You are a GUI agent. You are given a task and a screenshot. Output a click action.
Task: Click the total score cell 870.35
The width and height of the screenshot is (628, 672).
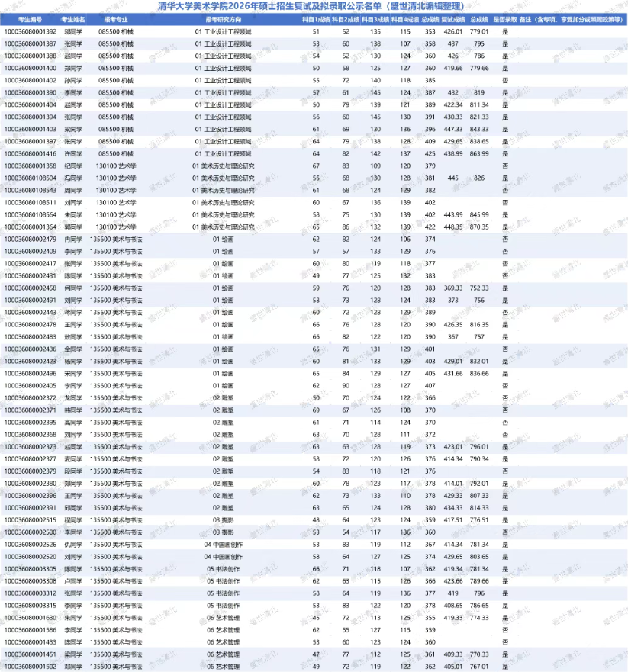[479, 227]
